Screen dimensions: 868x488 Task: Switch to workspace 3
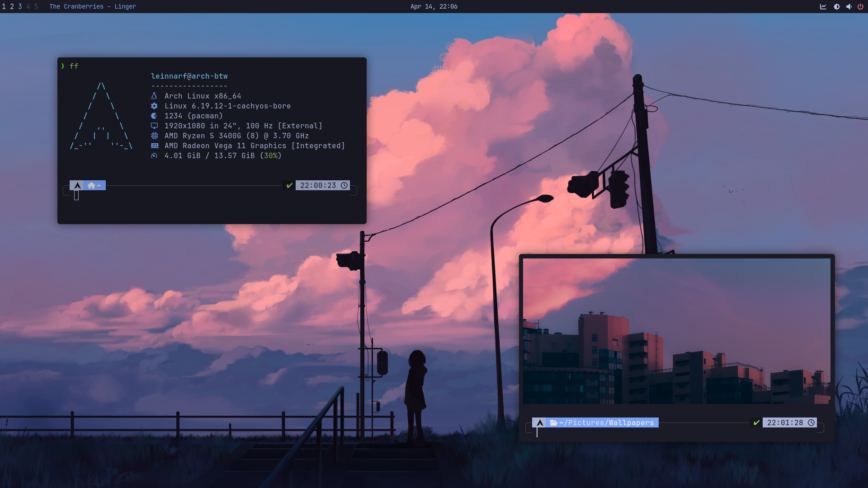click(x=20, y=6)
